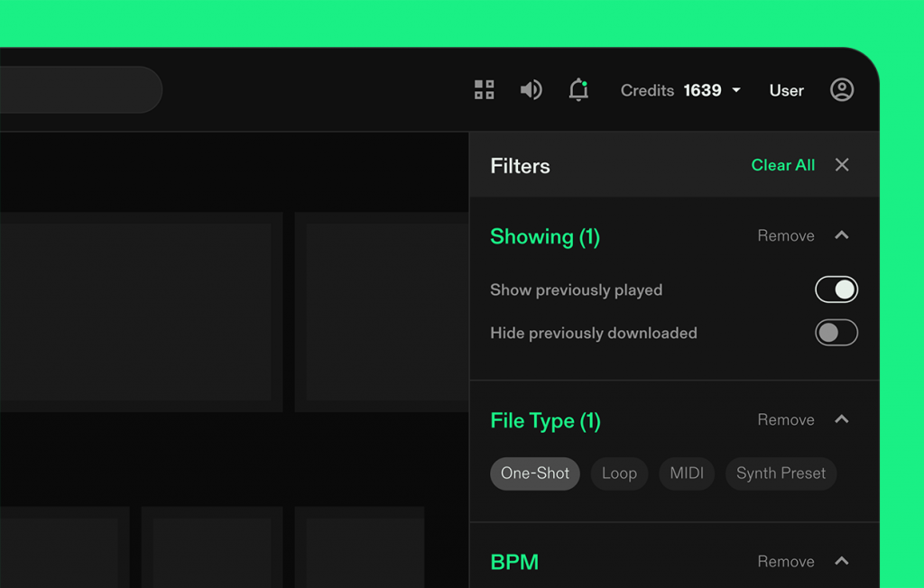Close the Filters panel with X
The width and height of the screenshot is (924, 588).
[842, 165]
